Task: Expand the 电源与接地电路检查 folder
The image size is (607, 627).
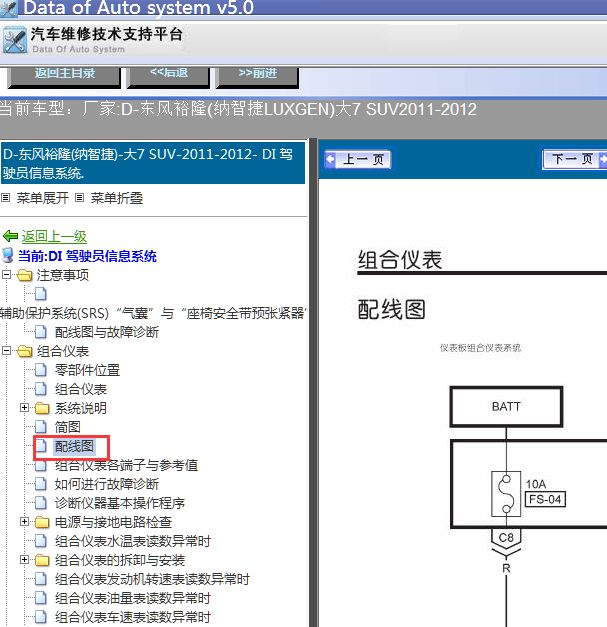Action: pyautogui.click(x=24, y=521)
